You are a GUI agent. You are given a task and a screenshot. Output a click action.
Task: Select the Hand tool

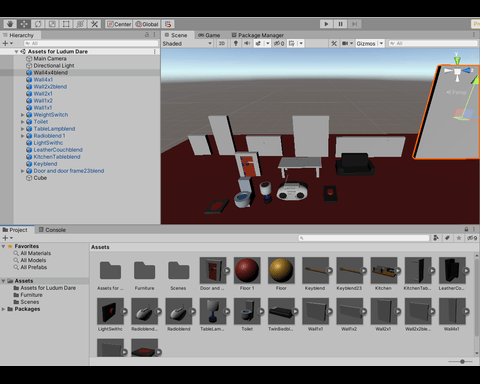pos(10,24)
